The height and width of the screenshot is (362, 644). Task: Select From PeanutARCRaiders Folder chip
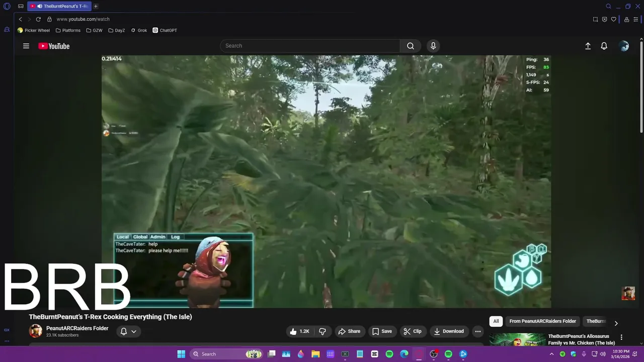(x=542, y=321)
